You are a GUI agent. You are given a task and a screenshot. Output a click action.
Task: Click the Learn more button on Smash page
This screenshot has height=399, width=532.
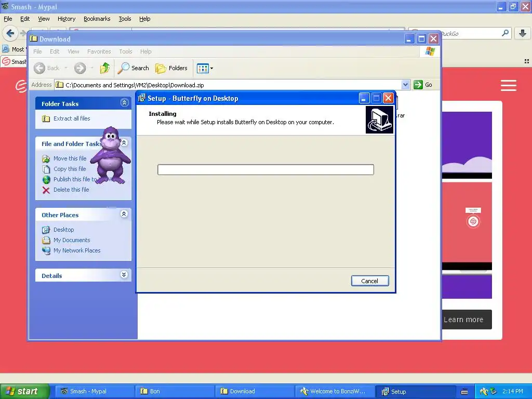(x=467, y=320)
